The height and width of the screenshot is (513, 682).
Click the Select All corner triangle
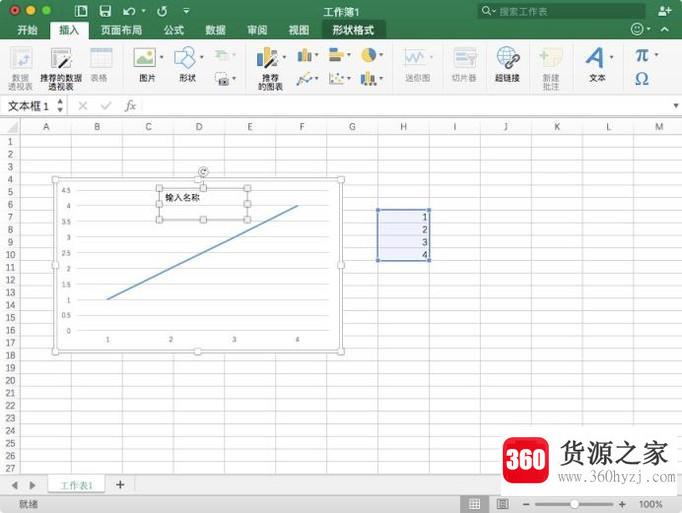click(13, 127)
